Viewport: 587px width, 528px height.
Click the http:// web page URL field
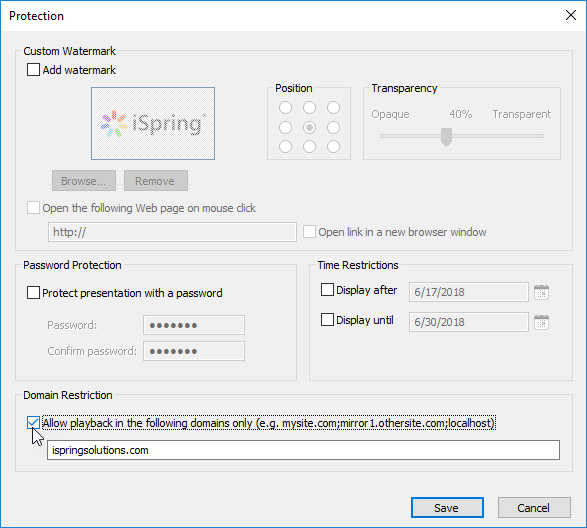tap(172, 232)
